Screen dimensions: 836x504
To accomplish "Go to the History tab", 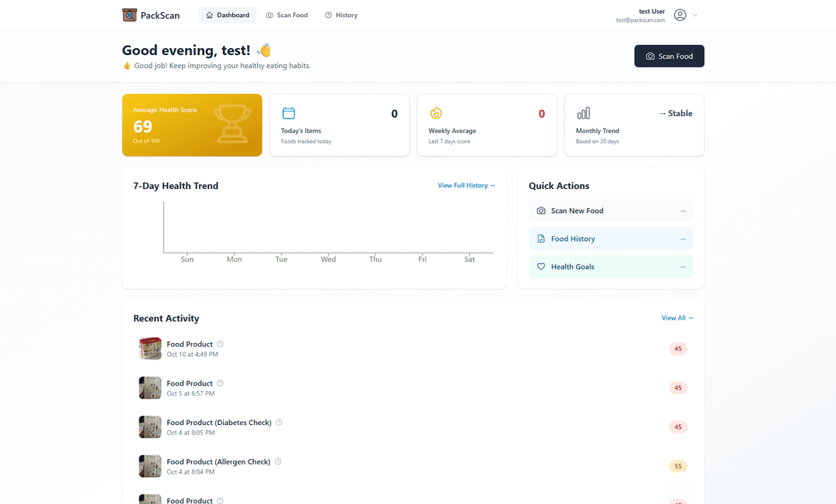I will click(341, 15).
